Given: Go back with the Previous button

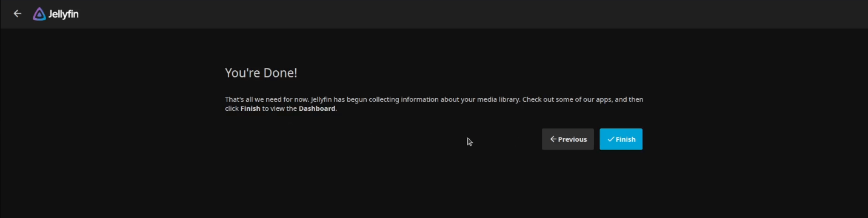Looking at the screenshot, I should coord(568,139).
